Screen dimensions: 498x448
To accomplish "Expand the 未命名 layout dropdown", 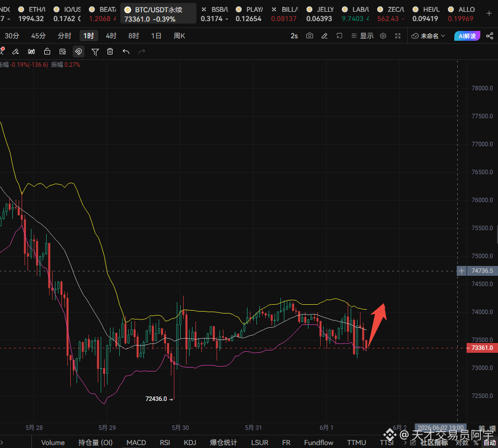I will [x=428, y=36].
